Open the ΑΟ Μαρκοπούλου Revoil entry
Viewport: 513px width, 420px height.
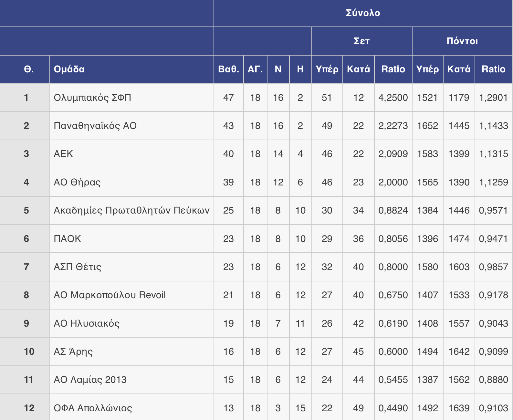pos(110,295)
